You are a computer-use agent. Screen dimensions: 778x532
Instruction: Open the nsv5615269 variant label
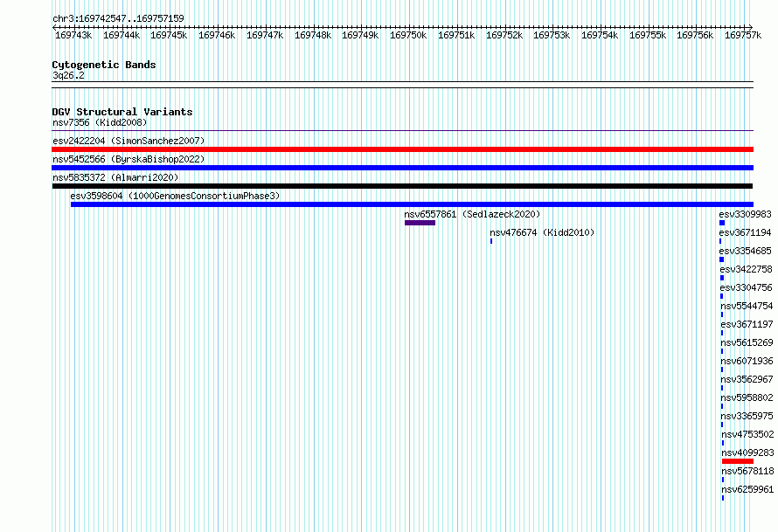click(x=747, y=342)
